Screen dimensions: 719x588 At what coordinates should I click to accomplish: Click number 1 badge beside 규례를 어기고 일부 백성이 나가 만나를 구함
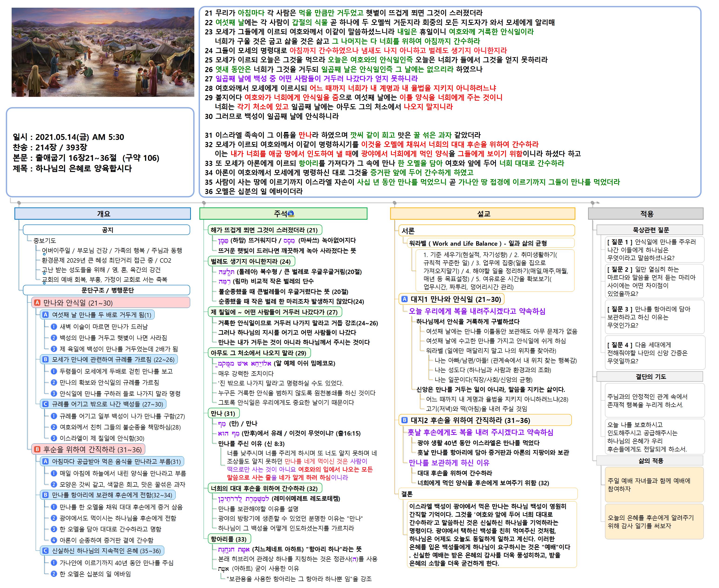[53, 416]
